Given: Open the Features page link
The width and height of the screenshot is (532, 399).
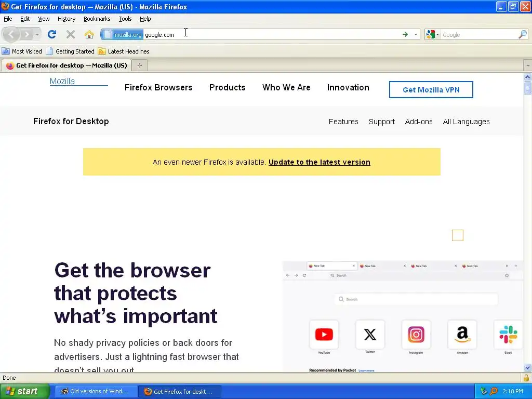Looking at the screenshot, I should pos(343,122).
